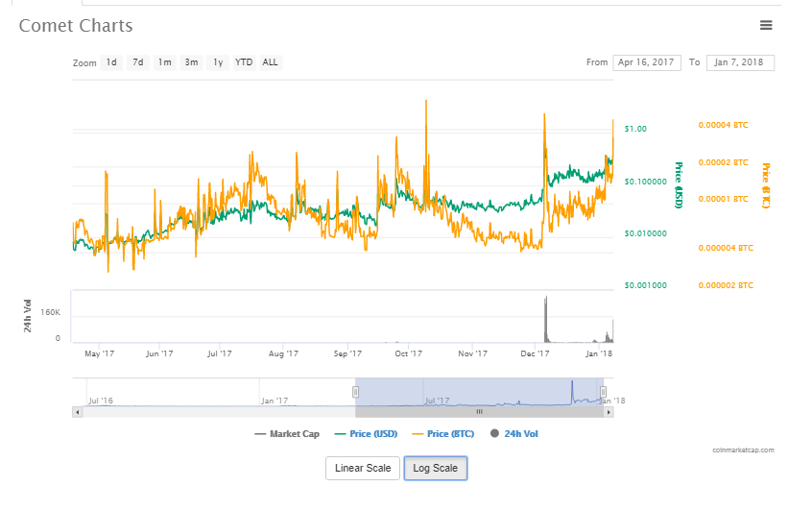Click the May '17 x-axis label
812x511 pixels.
pos(99,353)
